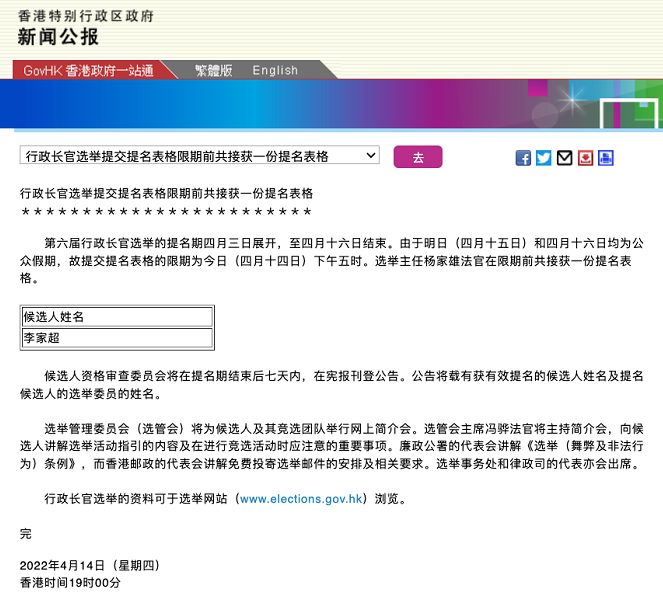Click the email envelope icon

pyautogui.click(x=564, y=158)
